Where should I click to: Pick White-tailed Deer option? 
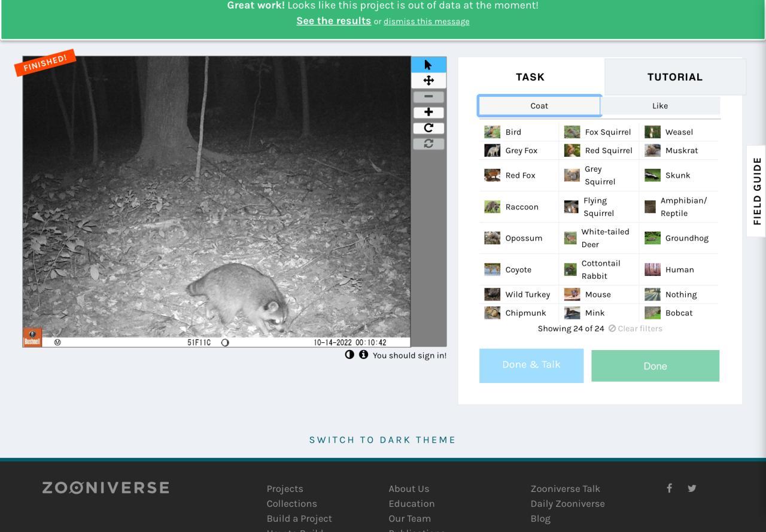(599, 238)
